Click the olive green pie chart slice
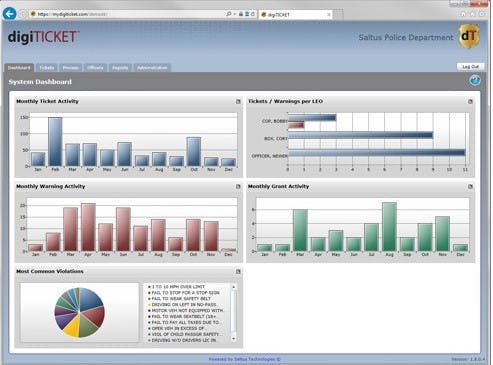Viewport: 493px width, 365px height. (89, 327)
